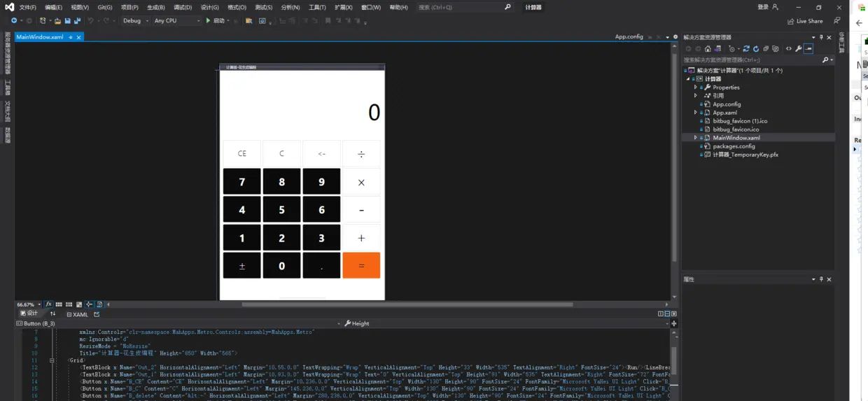868x401 pixels.
Task: Click the Collapse All icon in Solution Explorer
Action: pos(766,49)
